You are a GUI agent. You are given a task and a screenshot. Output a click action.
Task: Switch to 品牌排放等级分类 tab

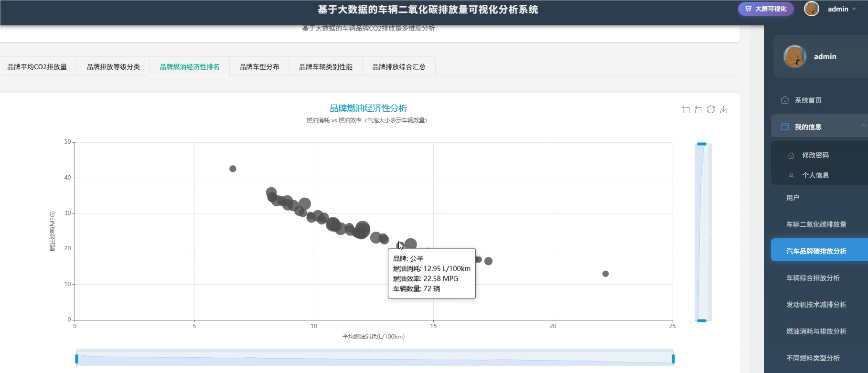coord(113,67)
